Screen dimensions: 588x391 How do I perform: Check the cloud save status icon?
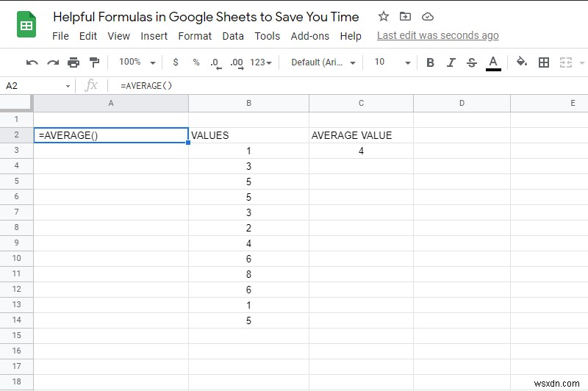(x=428, y=16)
